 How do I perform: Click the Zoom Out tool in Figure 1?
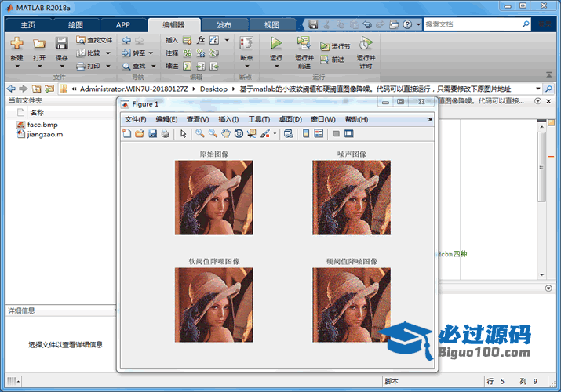(x=213, y=133)
